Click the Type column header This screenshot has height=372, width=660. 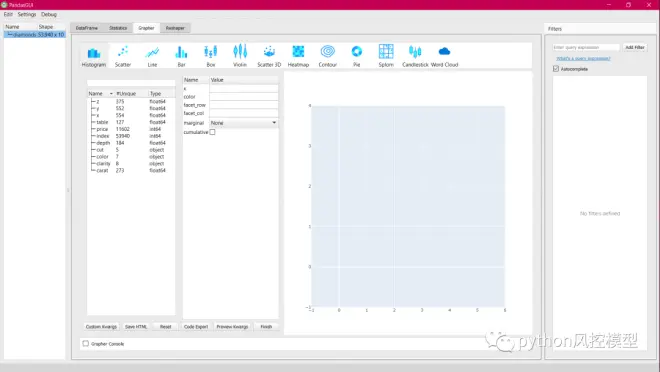pos(161,93)
